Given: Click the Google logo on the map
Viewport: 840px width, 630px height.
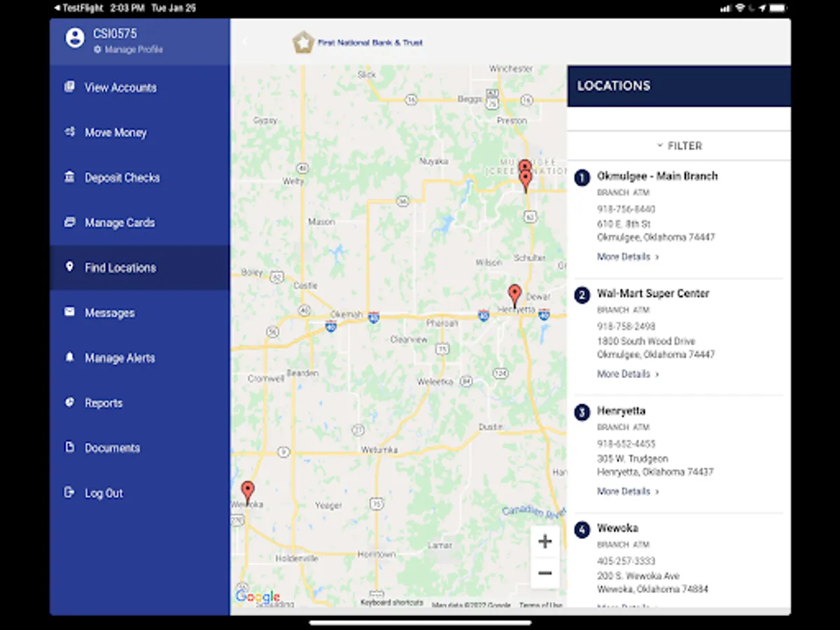Looking at the screenshot, I should pos(258,597).
